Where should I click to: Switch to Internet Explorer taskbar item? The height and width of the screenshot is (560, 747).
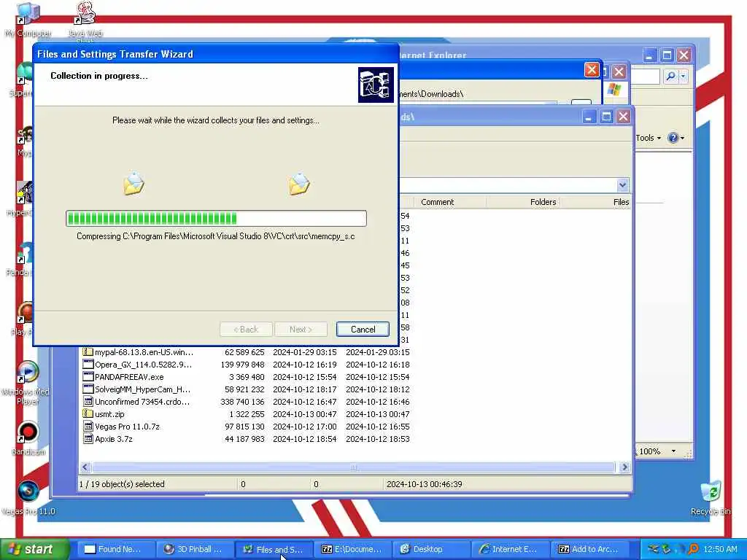pyautogui.click(x=510, y=549)
